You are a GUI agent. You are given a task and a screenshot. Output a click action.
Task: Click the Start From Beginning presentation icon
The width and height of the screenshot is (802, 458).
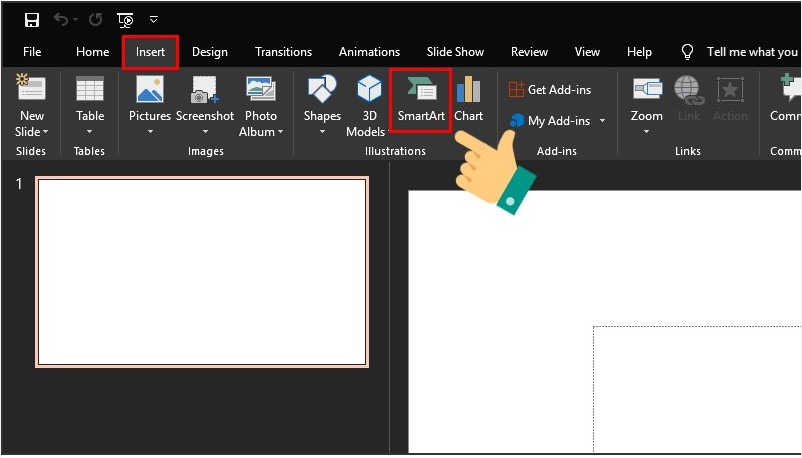tap(125, 20)
